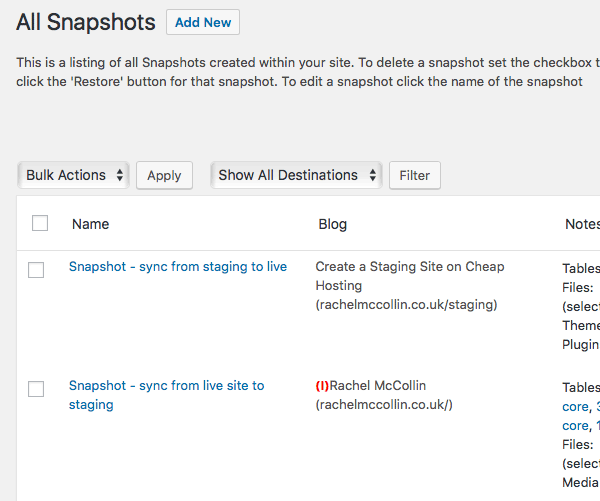
Task: Open 'Snapshot - sync from staging to live' link
Action: tap(178, 266)
